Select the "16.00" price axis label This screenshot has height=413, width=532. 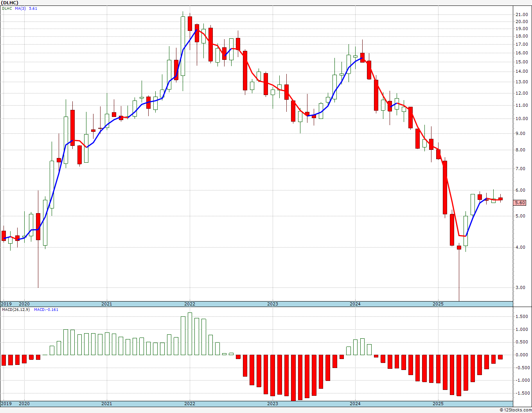point(521,53)
